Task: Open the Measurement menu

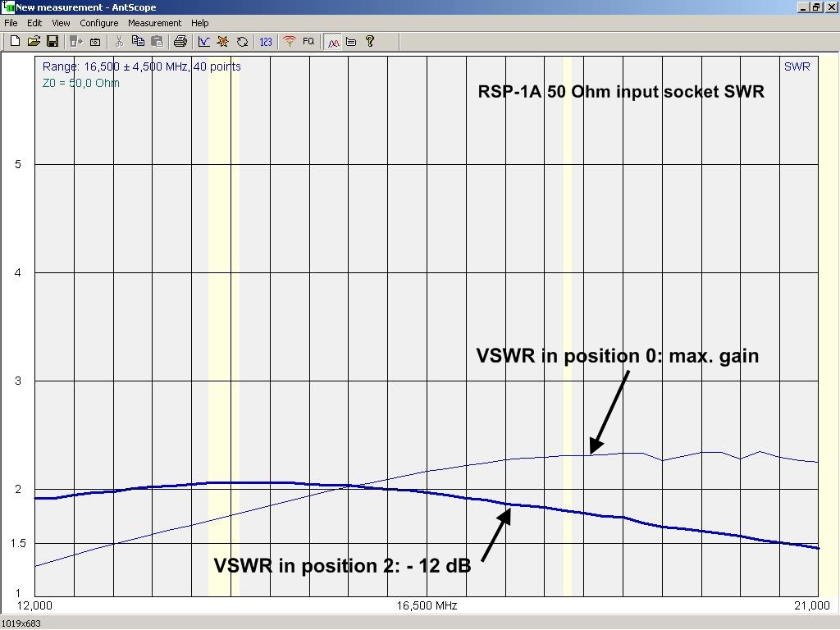Action: coord(154,23)
